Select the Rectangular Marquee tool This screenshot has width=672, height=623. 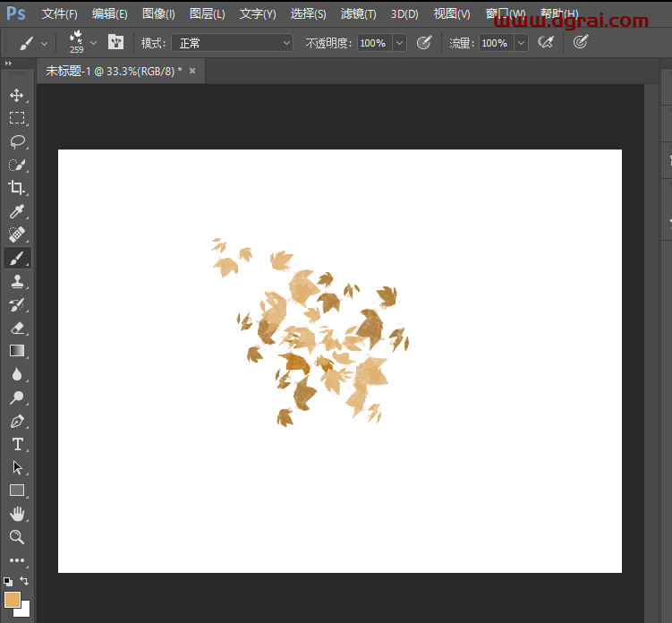click(x=17, y=118)
